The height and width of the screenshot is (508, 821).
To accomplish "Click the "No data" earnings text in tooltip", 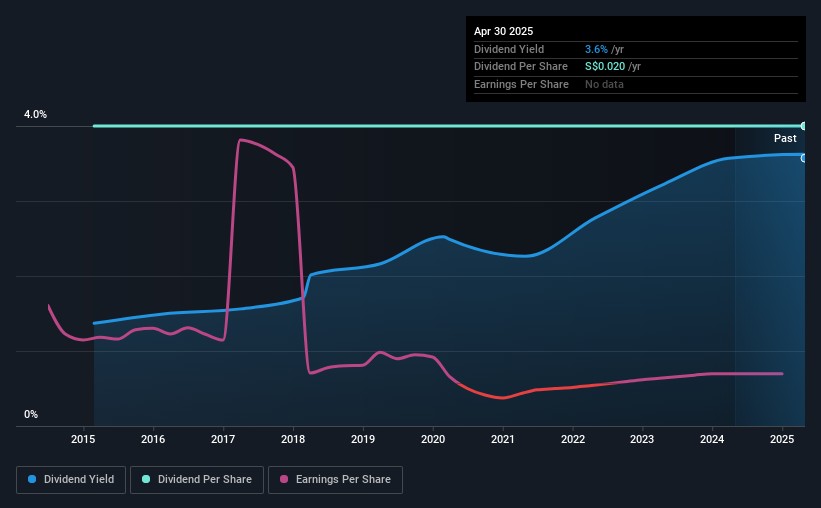I will point(605,85).
